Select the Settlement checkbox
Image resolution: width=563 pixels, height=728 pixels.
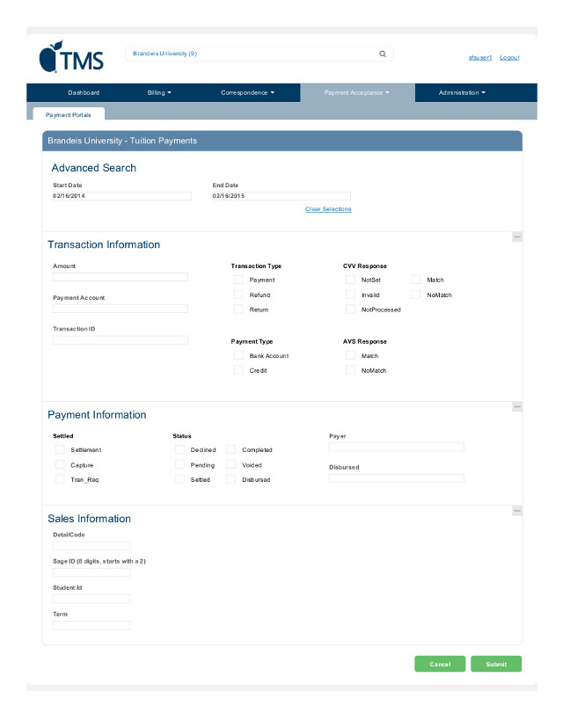[x=60, y=449]
